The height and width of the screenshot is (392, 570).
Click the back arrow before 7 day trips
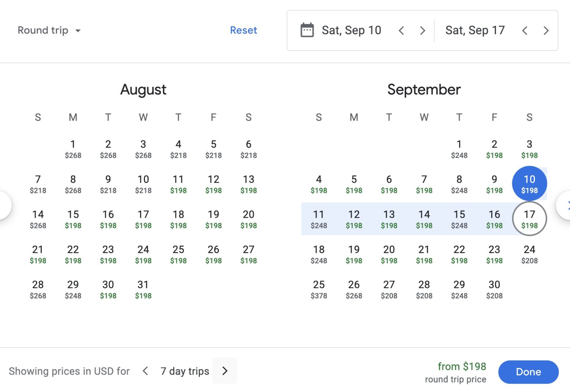(x=145, y=371)
